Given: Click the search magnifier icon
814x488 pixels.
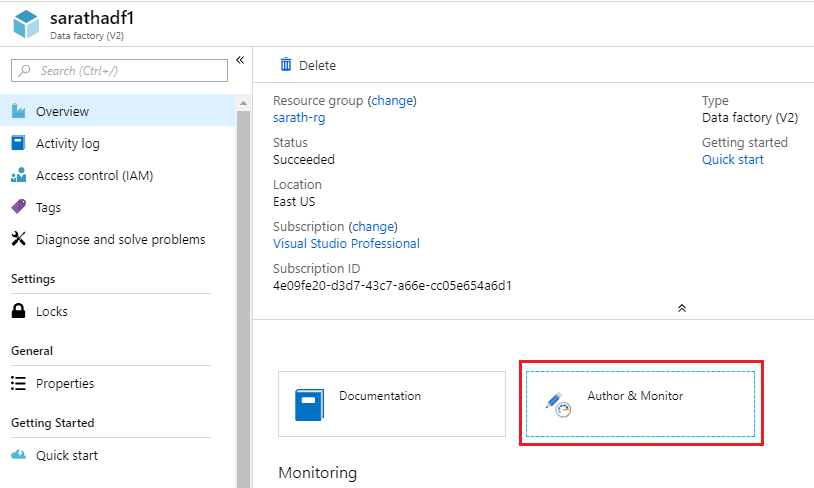Looking at the screenshot, I should tap(24, 70).
